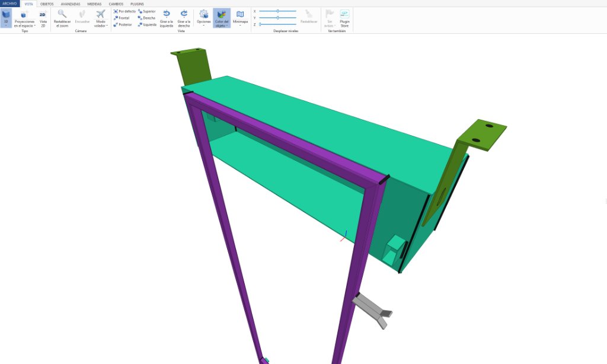Screen dimensions: 607x364
Task: Toggle Color del objeto mode
Action: point(222,18)
